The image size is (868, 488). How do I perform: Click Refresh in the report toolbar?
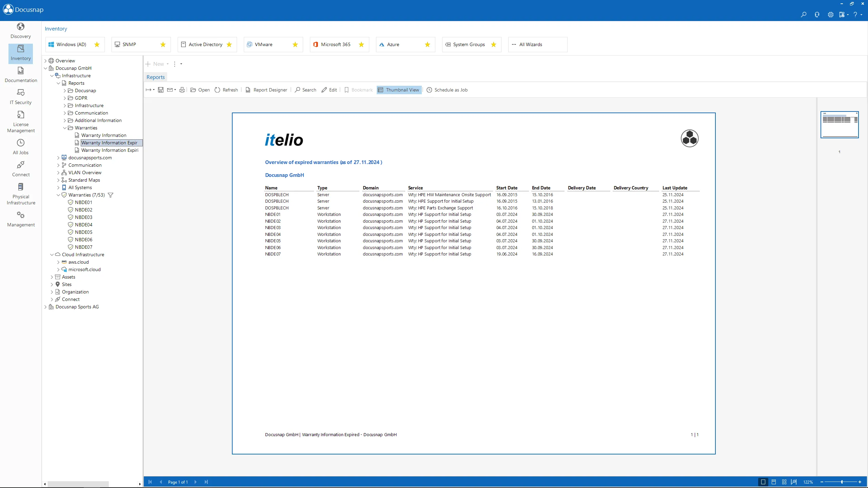tap(226, 90)
